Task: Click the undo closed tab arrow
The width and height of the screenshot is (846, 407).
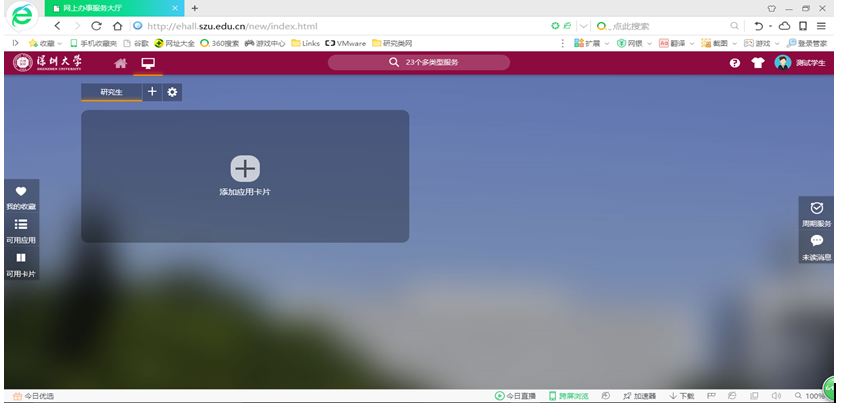Action: (759, 26)
